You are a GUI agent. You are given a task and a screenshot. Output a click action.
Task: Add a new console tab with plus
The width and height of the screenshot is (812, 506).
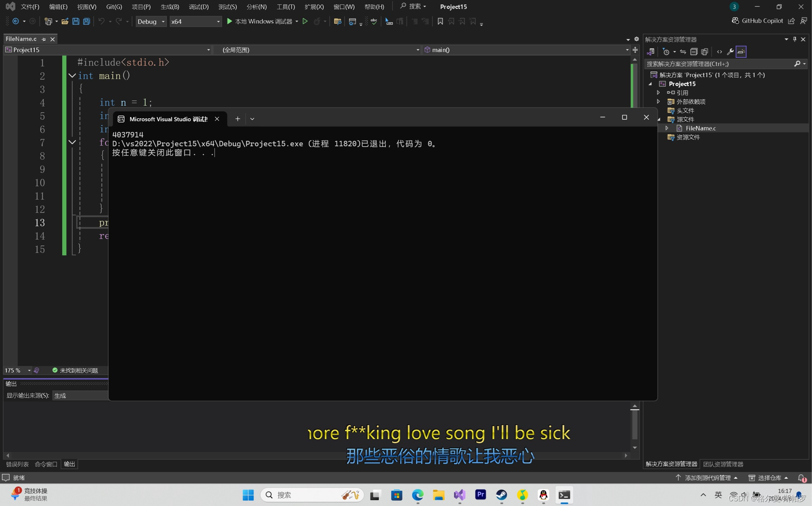tap(238, 119)
